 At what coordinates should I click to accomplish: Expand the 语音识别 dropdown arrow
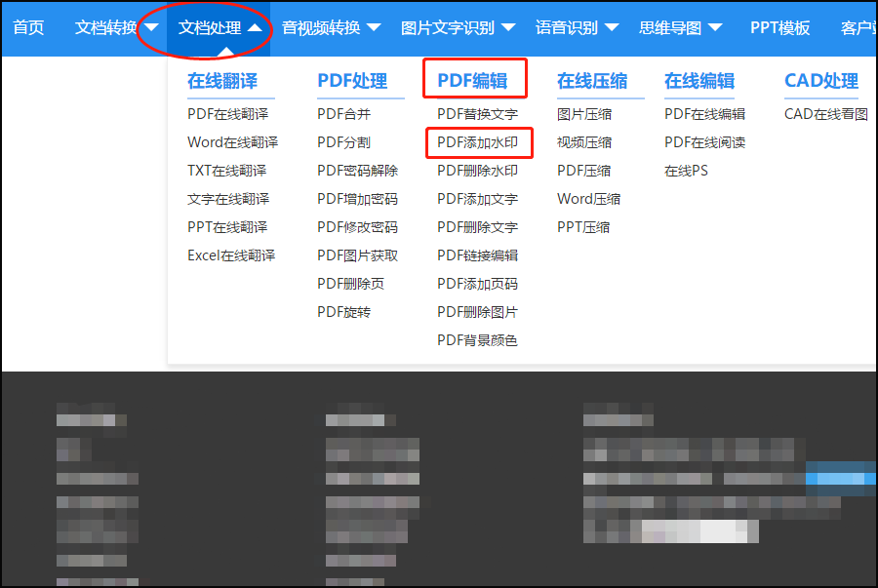[612, 27]
